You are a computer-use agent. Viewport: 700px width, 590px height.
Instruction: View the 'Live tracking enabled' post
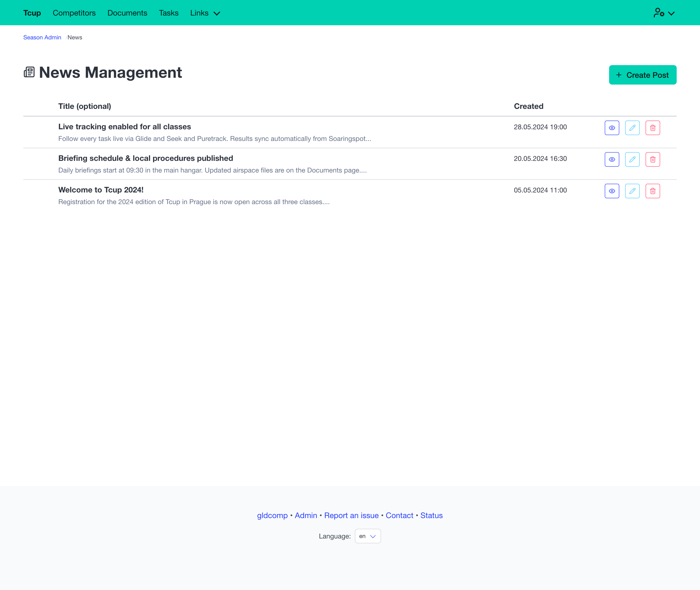[x=612, y=128]
